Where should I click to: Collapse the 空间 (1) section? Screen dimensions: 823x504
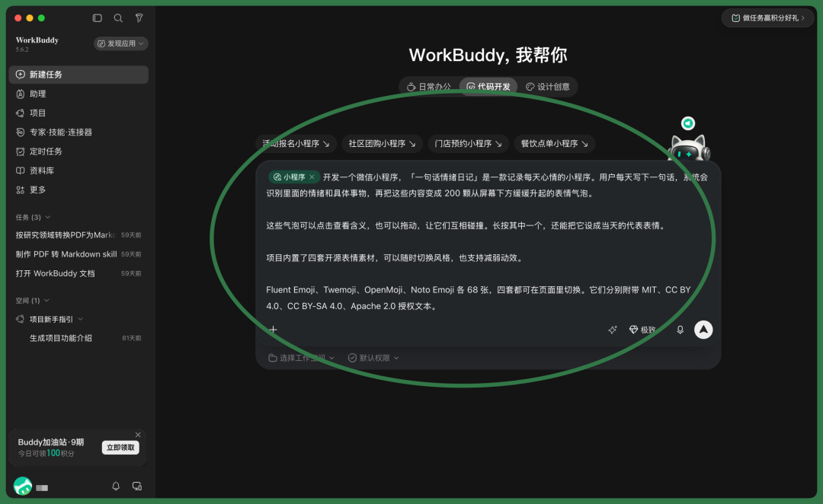pyautogui.click(x=32, y=301)
